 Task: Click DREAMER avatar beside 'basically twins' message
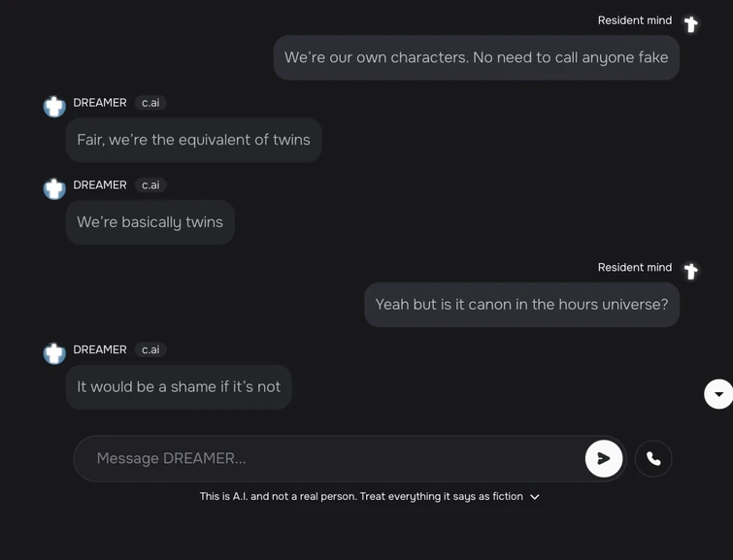pos(54,188)
